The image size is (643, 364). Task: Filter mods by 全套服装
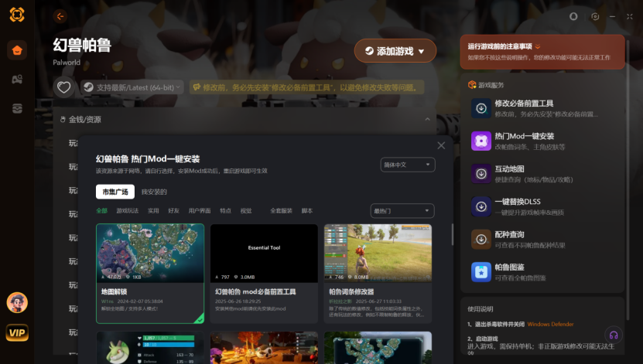282,211
